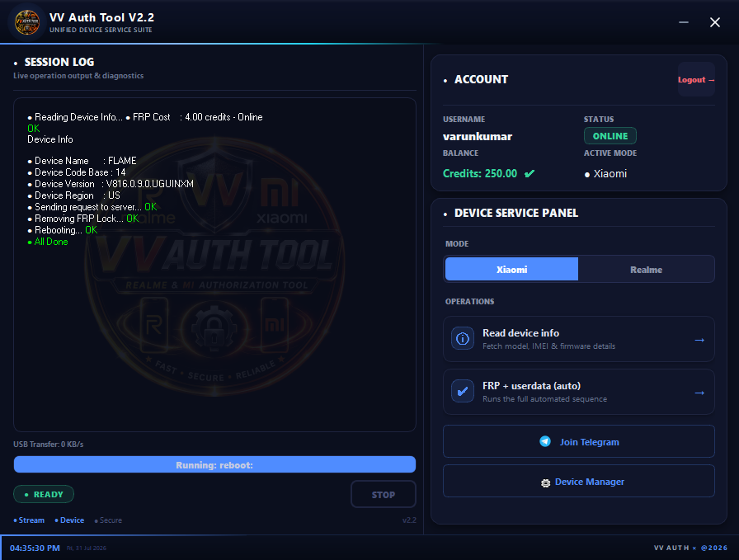This screenshot has width=739, height=560.
Task: Click the Stream indicator
Action: click(x=29, y=520)
